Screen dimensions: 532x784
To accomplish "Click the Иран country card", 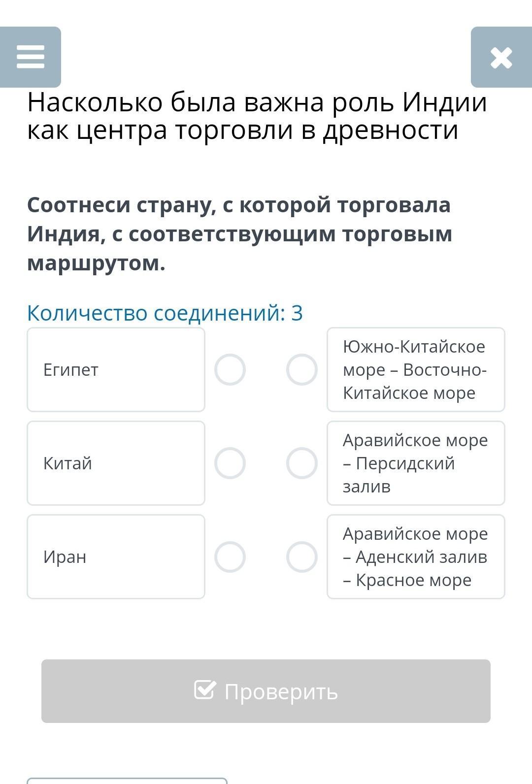I will (x=116, y=557).
